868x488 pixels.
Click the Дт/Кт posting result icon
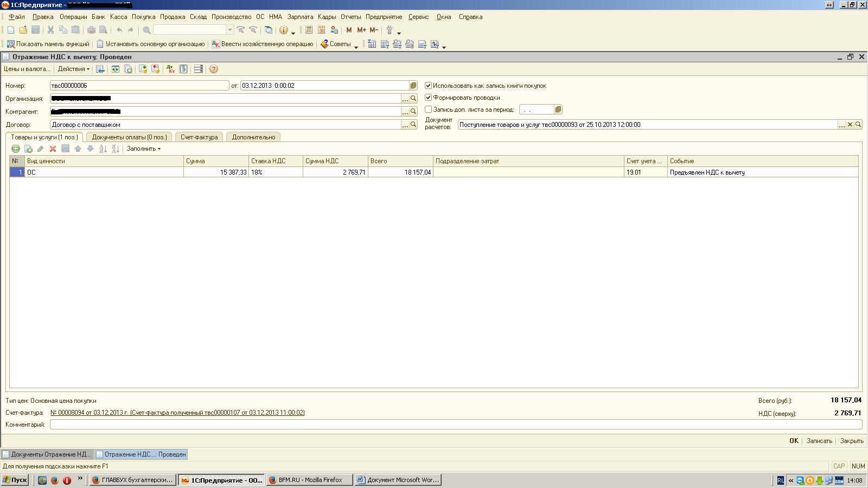(x=170, y=69)
